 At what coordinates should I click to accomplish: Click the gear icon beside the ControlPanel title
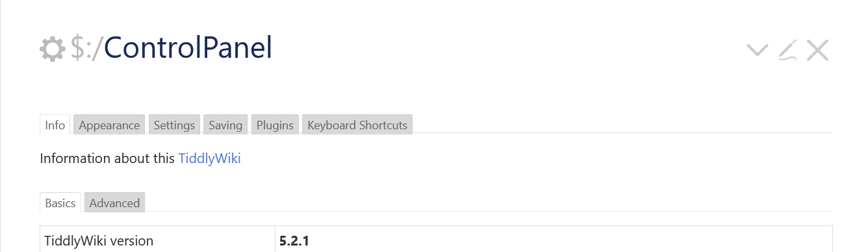pyautogui.click(x=53, y=49)
